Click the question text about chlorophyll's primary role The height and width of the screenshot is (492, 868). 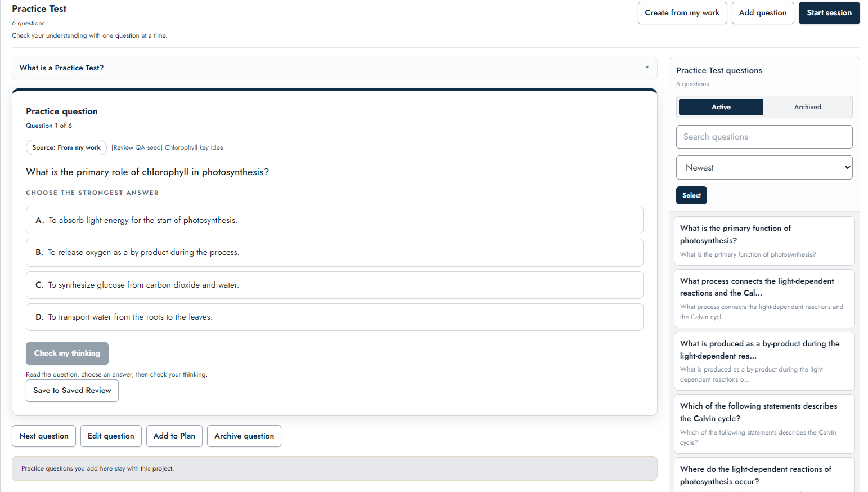click(147, 172)
